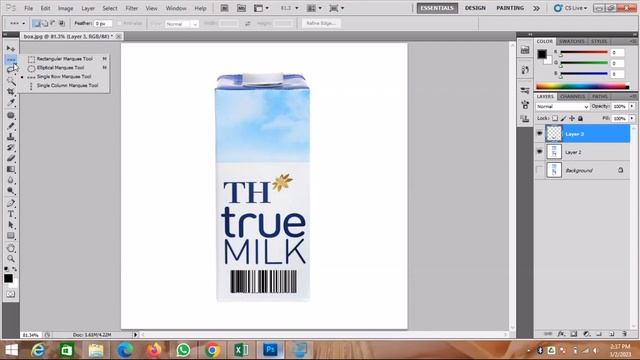Click the swap colors icon in toolbox
The width and height of the screenshot is (640, 360).
click(15, 269)
